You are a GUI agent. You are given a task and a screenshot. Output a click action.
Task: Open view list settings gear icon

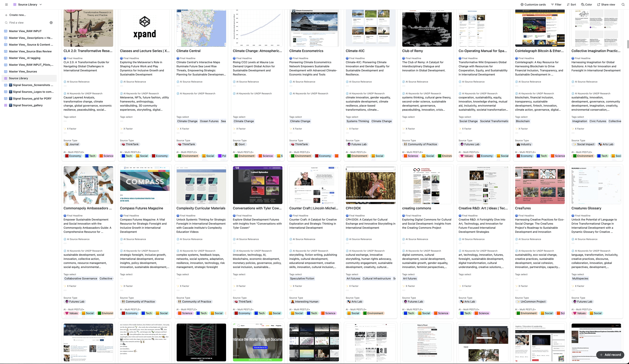[x=51, y=23]
